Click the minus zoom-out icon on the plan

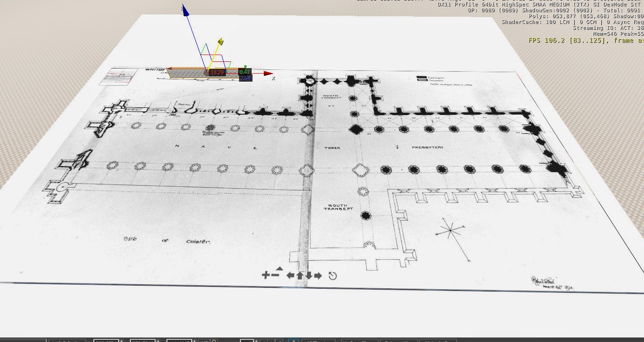[275, 275]
